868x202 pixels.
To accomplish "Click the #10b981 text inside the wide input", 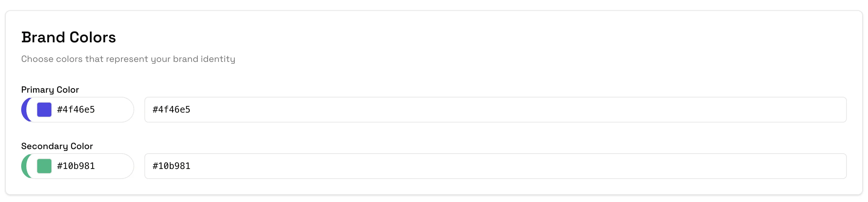I will pyautogui.click(x=171, y=166).
